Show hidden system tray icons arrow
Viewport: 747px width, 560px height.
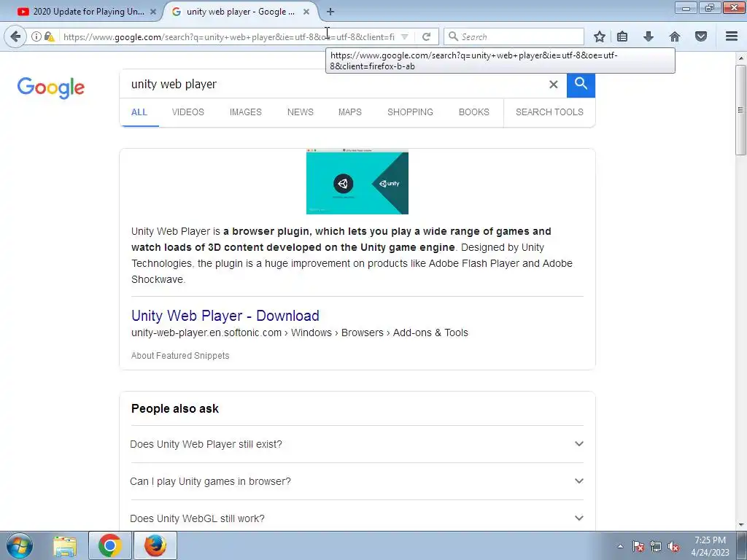pyautogui.click(x=620, y=546)
